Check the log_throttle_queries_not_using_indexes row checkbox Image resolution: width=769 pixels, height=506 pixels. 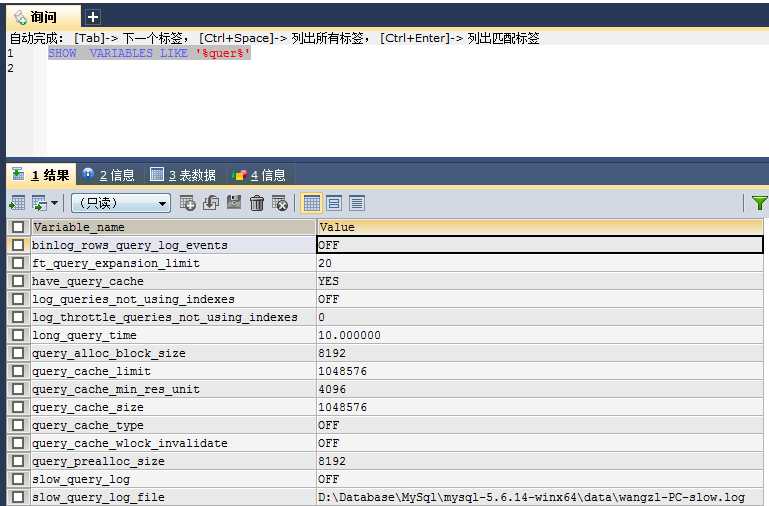click(x=18, y=317)
